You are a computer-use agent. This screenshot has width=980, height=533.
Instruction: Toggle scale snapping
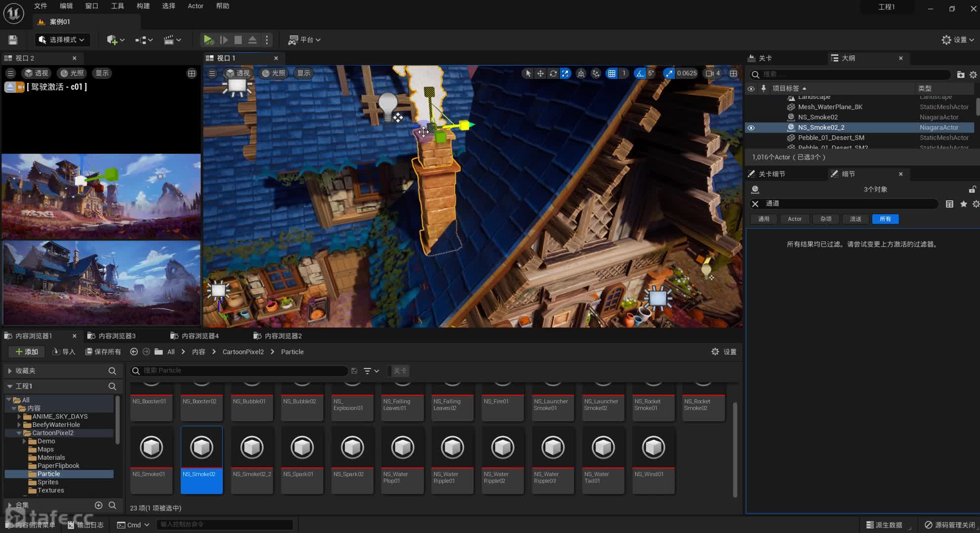pyautogui.click(x=669, y=74)
